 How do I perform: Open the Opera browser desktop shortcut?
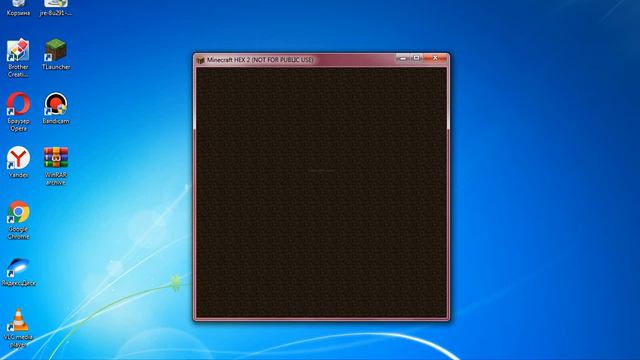tap(18, 112)
